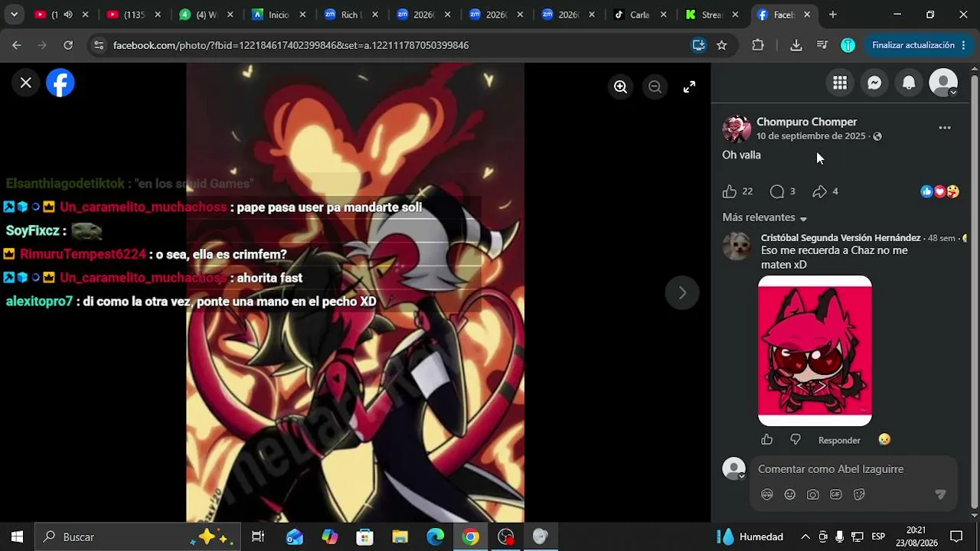980x551 pixels.
Task: Show hidden system tray icons
Action: [805, 537]
